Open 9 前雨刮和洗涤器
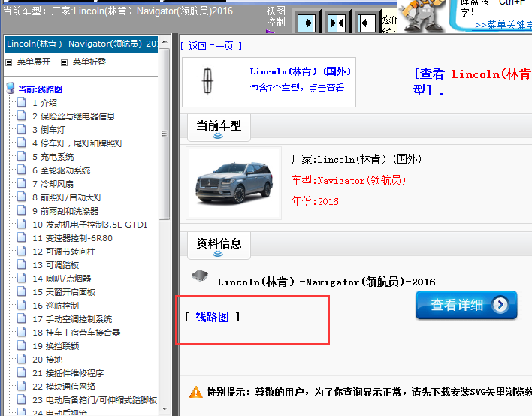532x416 pixels. pos(65,211)
